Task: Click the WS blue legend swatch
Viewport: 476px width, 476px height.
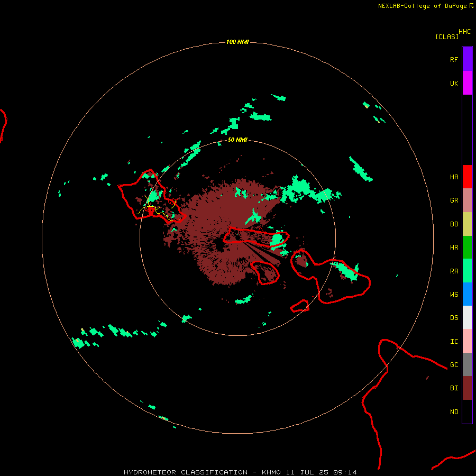Action: pyautogui.click(x=467, y=294)
